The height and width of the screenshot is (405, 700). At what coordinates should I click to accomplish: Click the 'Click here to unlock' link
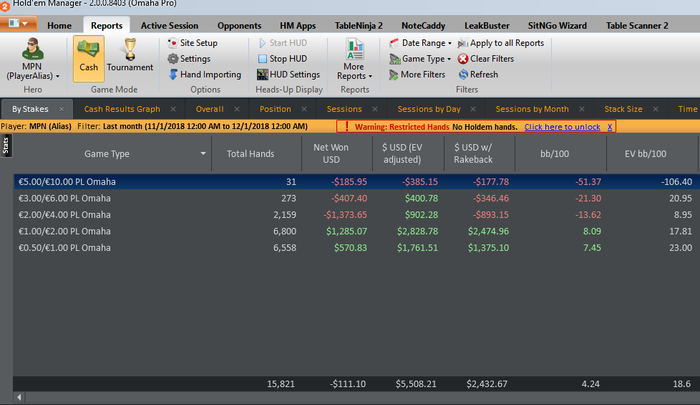pyautogui.click(x=562, y=127)
